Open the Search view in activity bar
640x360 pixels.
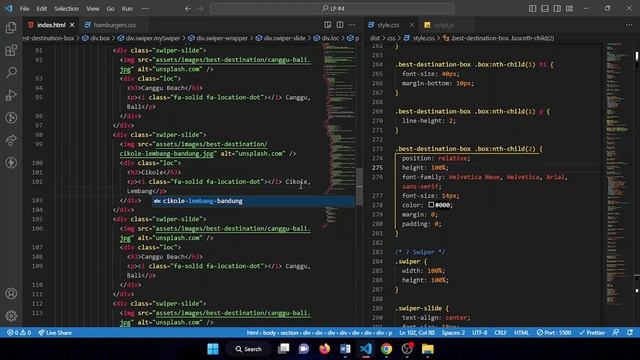point(11,73)
